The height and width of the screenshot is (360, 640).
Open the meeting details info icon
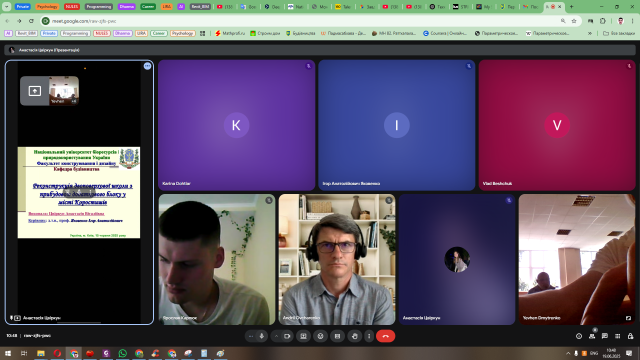(x=579, y=336)
